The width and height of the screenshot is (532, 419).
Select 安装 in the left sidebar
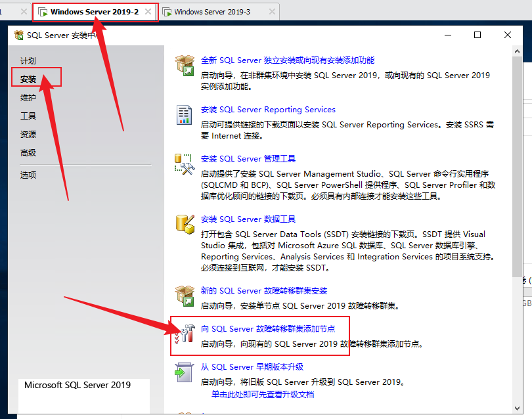[x=28, y=79]
